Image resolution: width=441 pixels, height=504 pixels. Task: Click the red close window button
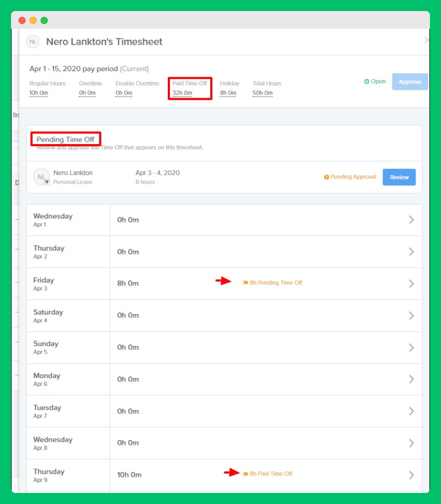pyautogui.click(x=22, y=20)
